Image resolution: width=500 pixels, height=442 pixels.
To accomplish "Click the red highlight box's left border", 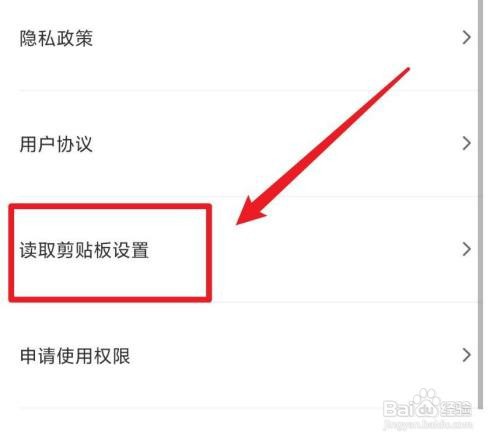I will point(12,253).
